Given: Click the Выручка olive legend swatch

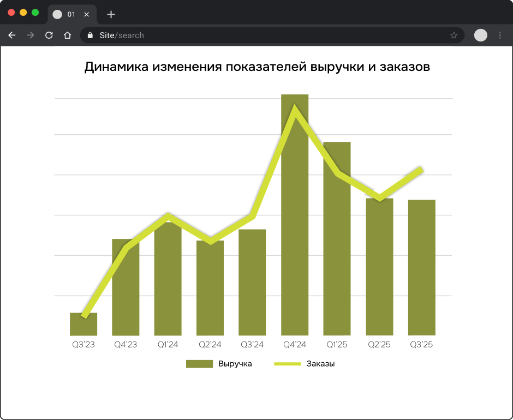Looking at the screenshot, I should (199, 364).
